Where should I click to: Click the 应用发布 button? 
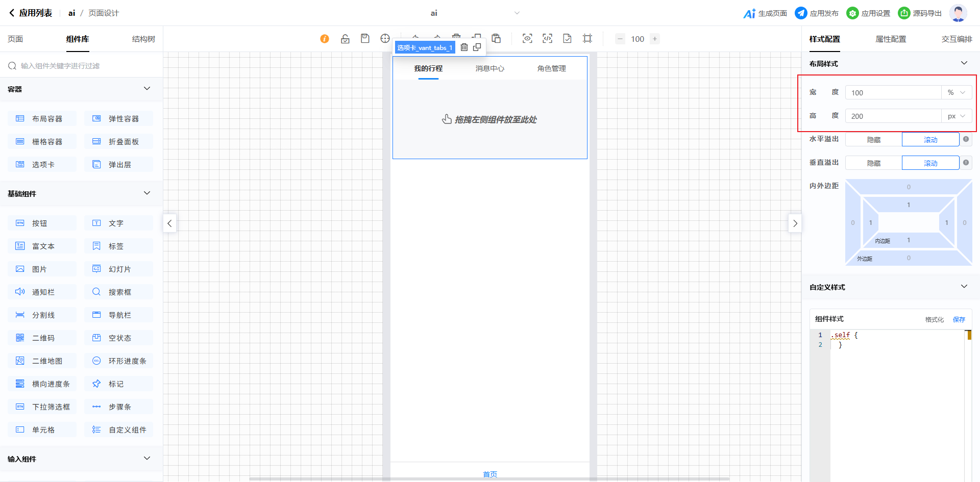(x=817, y=13)
